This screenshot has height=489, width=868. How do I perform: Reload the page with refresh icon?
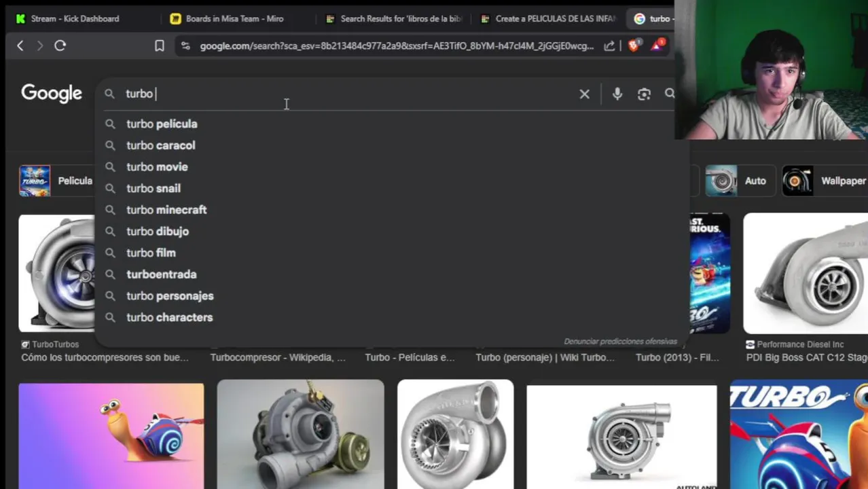(x=60, y=46)
